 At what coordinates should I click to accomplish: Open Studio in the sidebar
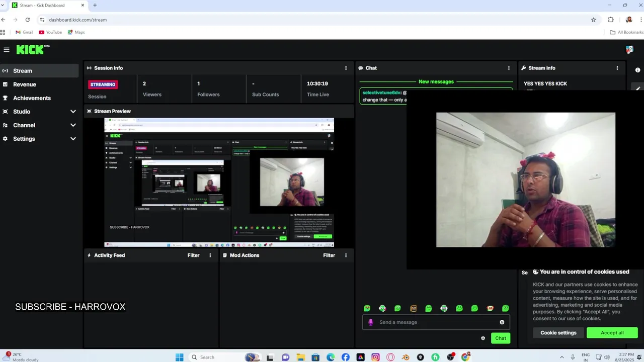(22, 112)
